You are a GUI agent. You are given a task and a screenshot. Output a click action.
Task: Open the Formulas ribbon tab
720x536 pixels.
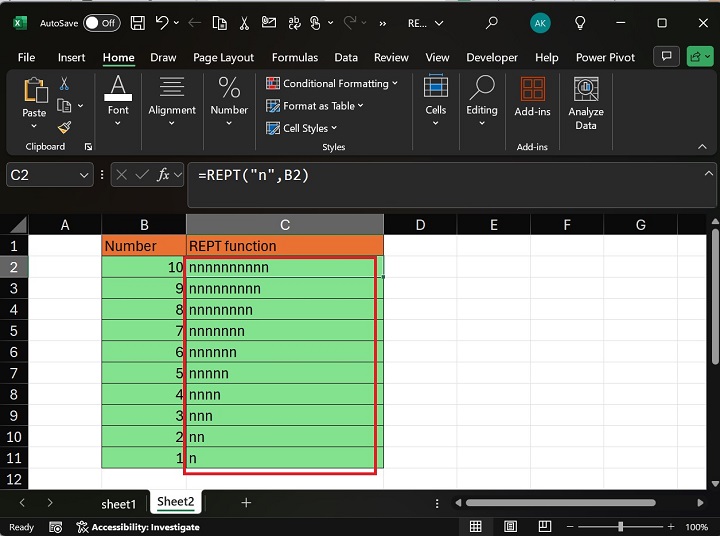(295, 57)
